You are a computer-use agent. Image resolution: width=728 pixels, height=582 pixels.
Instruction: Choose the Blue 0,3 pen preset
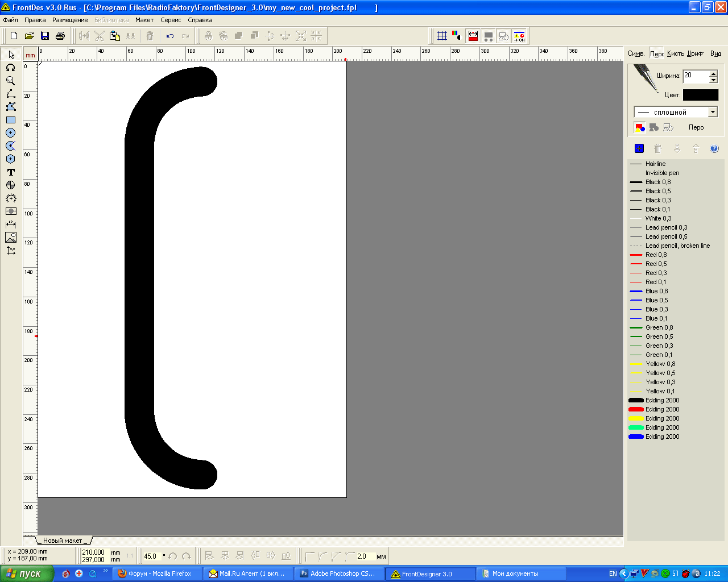click(656, 309)
